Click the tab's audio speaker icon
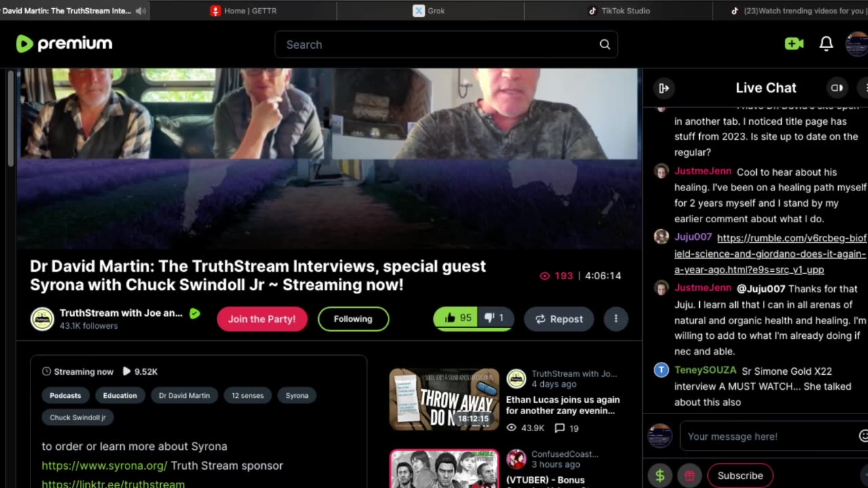Image resolution: width=868 pixels, height=488 pixels. [x=140, y=11]
